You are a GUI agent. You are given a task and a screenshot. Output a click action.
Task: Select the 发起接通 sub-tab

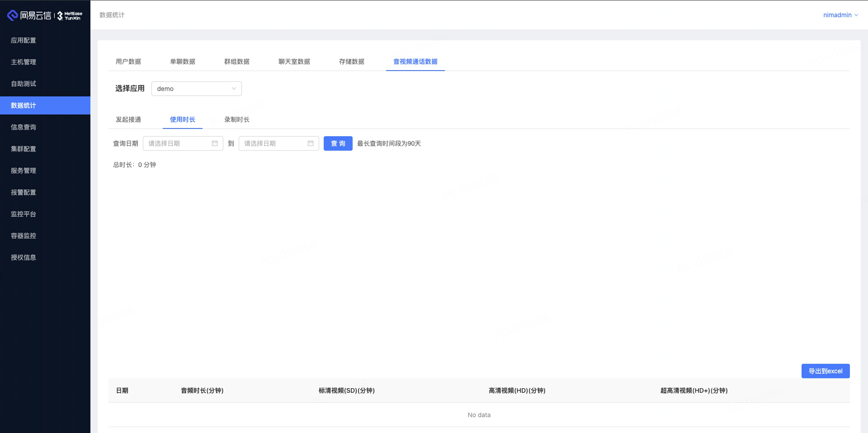tap(128, 119)
